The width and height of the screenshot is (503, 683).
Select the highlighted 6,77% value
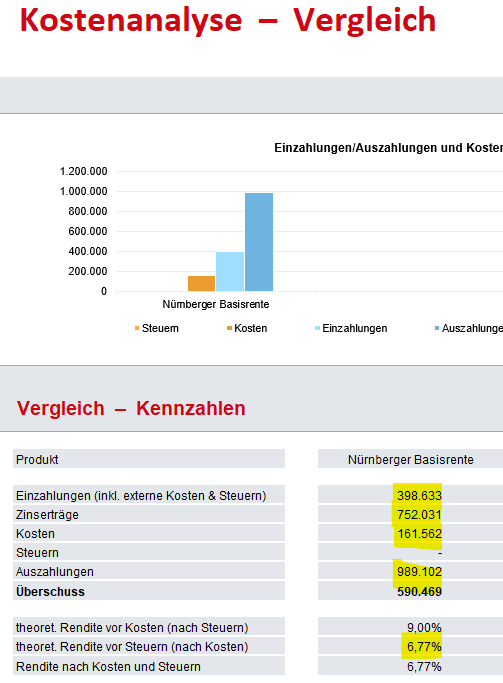424,647
